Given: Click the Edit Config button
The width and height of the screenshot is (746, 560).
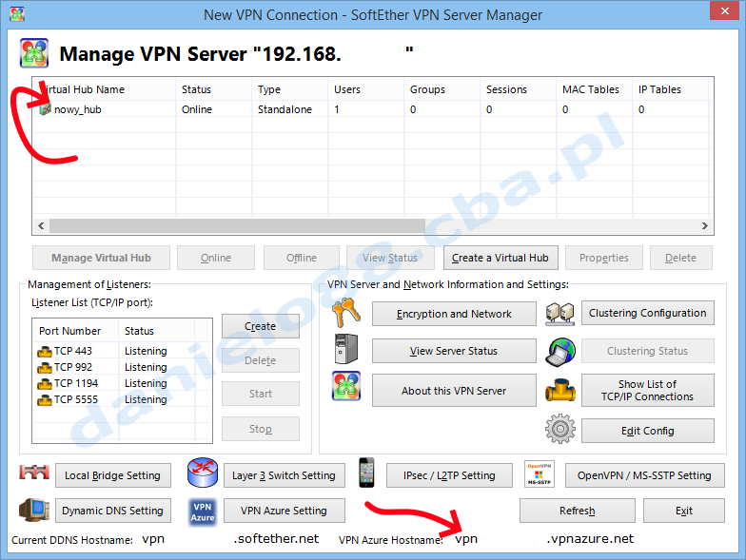Looking at the screenshot, I should point(647,431).
